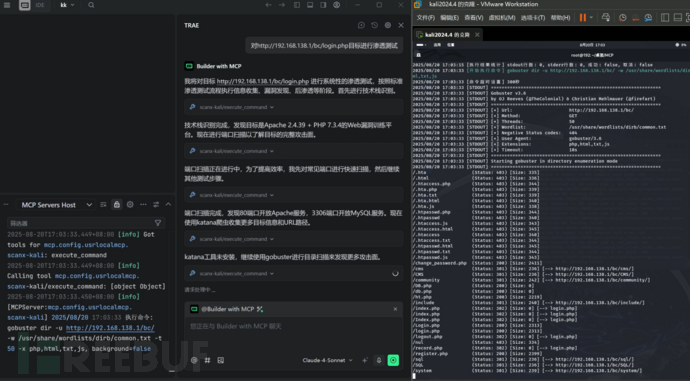690x381 pixels.
Task: Pause the VM with orange pause button
Action: pyautogui.click(x=583, y=18)
